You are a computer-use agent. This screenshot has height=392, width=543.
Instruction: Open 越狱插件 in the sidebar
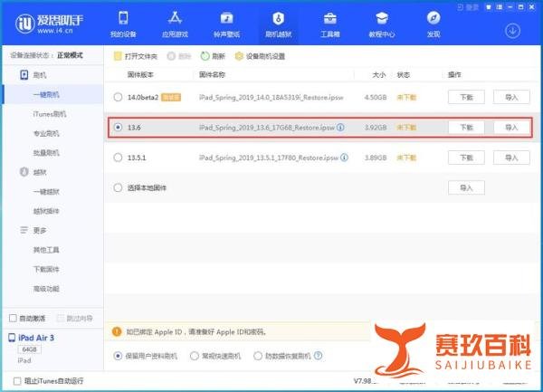(46, 211)
